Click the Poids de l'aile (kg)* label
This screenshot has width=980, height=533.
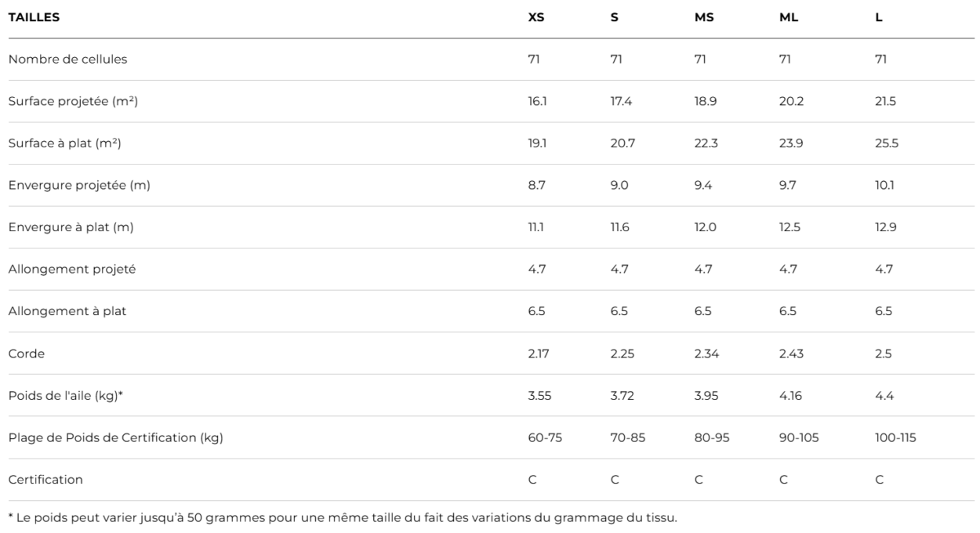[66, 396]
